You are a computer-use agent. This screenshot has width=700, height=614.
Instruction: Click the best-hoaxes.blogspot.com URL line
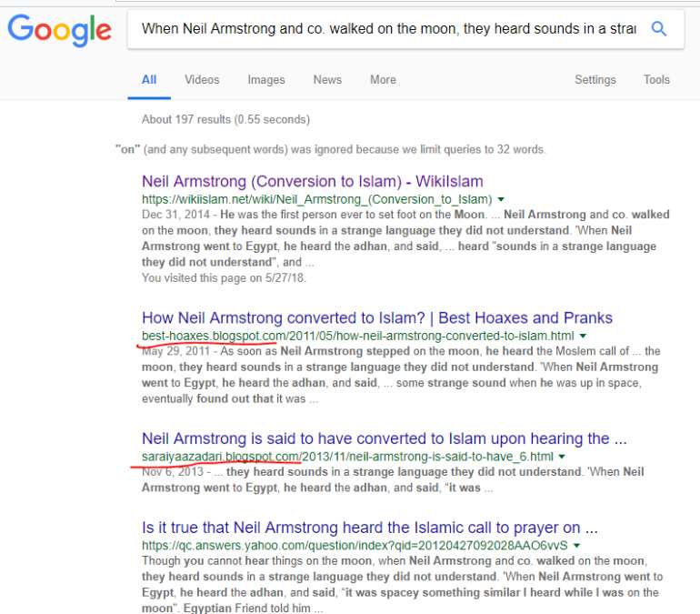pos(358,336)
